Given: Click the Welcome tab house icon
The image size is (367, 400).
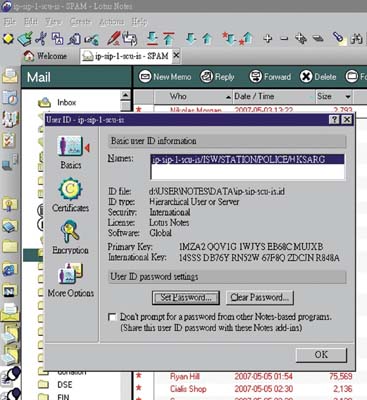Looking at the screenshot, I should tap(29, 56).
